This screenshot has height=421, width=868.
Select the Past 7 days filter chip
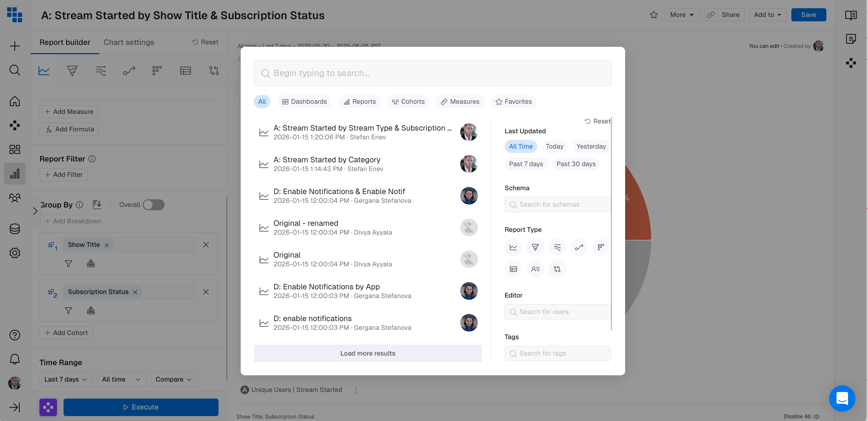tap(526, 164)
